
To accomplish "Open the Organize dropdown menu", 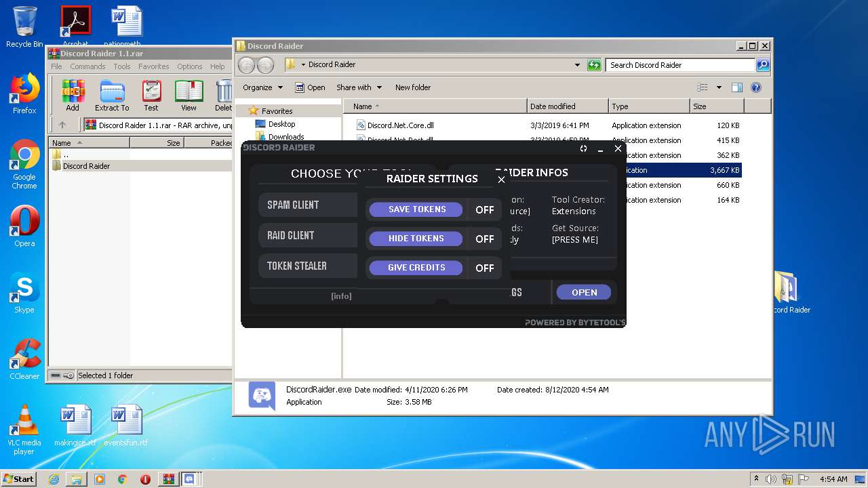I will pyautogui.click(x=262, y=87).
